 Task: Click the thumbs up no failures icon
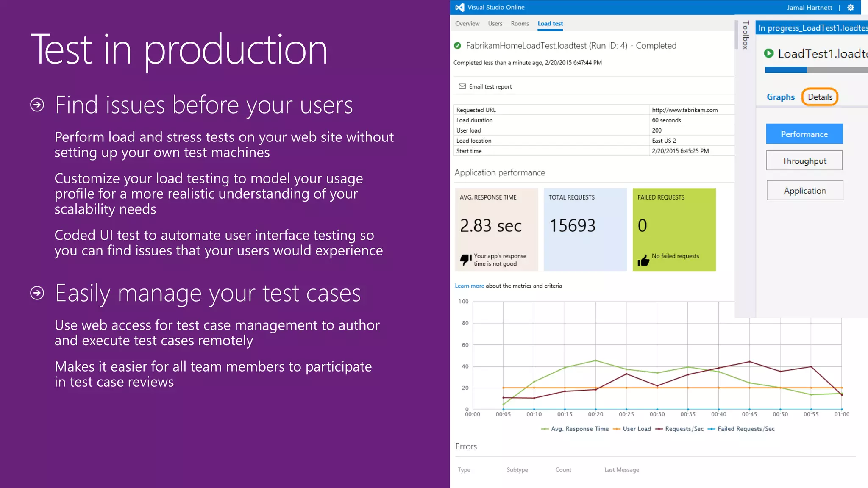coord(643,260)
